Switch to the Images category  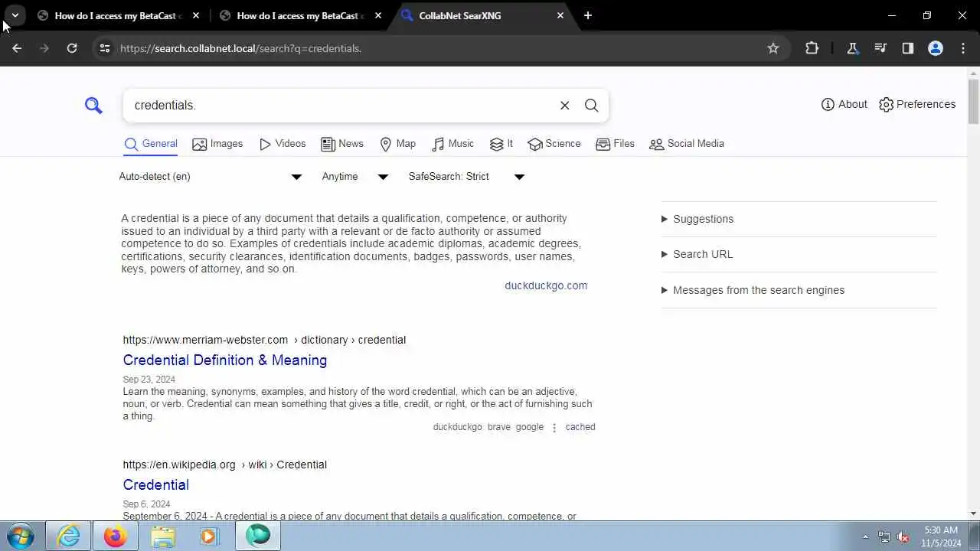coord(217,144)
